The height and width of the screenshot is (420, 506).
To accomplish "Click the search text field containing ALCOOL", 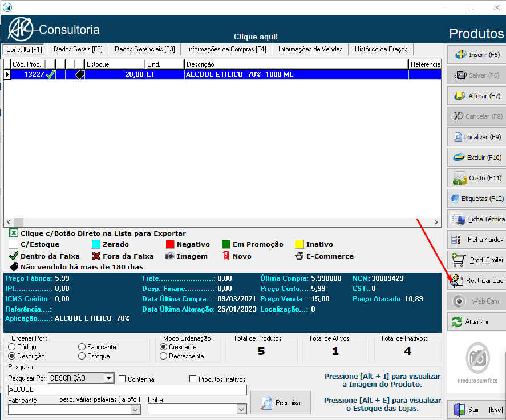I will coord(127,390).
